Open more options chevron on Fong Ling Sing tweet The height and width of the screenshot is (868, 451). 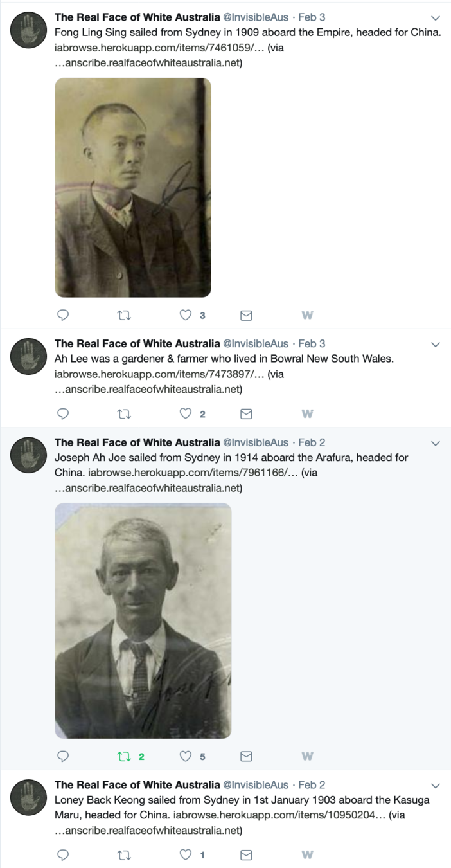click(x=436, y=18)
